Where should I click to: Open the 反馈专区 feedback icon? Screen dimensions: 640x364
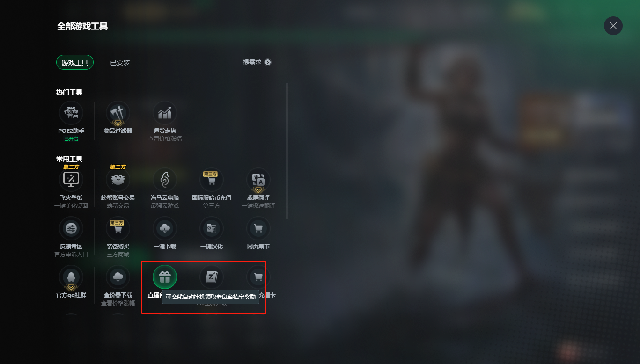pos(71,228)
